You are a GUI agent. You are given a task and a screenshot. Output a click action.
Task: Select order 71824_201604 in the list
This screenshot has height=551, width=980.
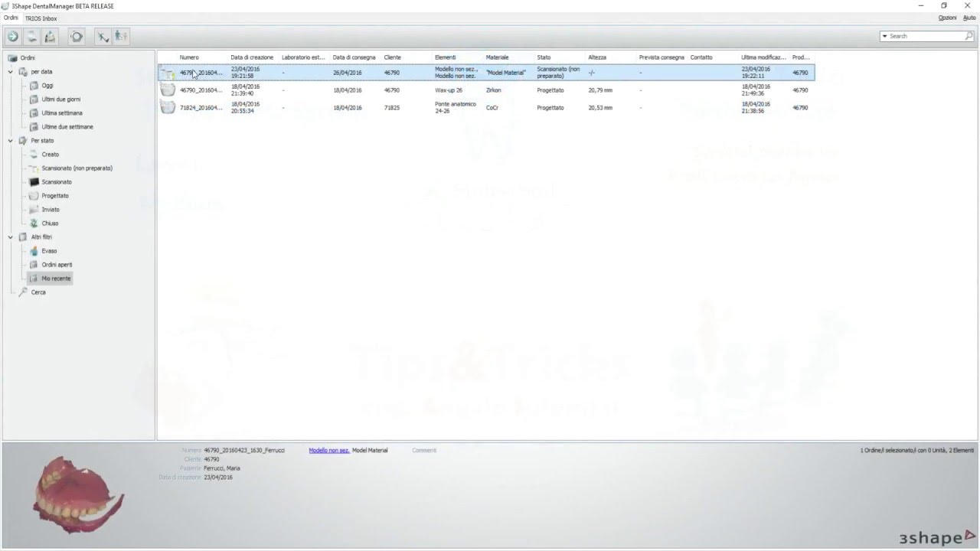(201, 108)
